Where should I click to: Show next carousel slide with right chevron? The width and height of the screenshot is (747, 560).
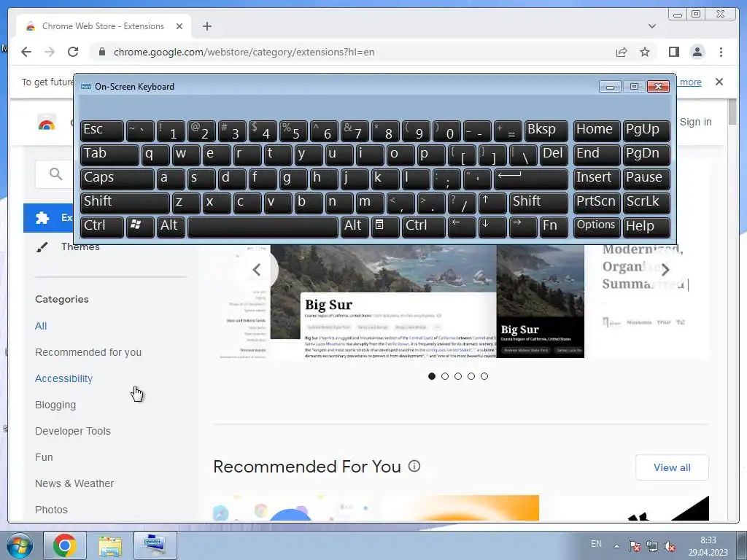[x=665, y=270]
